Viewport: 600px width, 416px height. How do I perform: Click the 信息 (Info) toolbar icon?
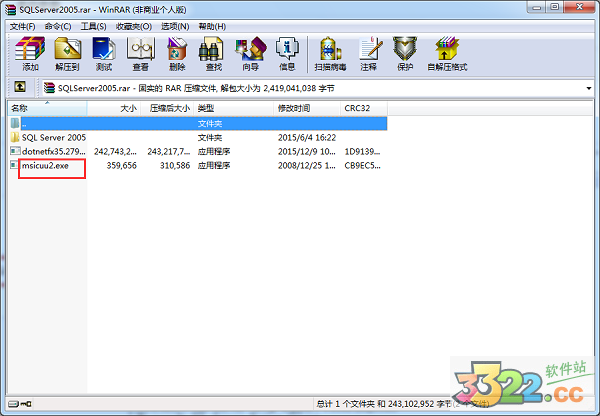[x=287, y=49]
